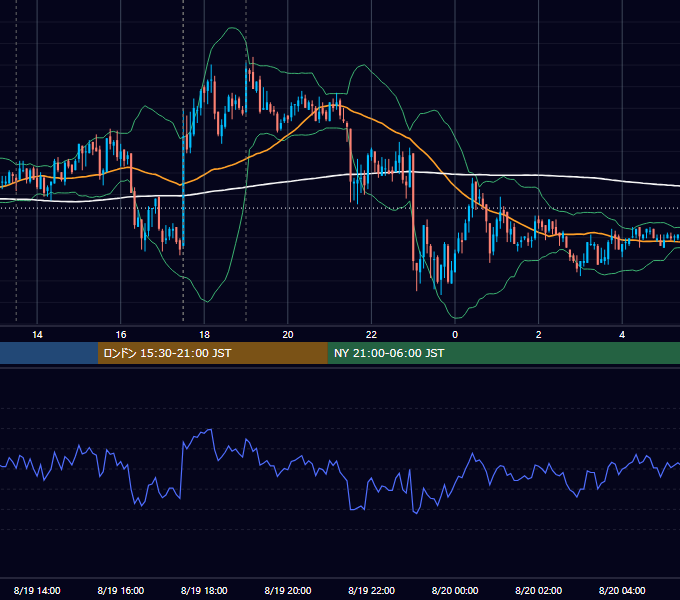
Task: Click the 8/20 02:00 time label
Action: [x=539, y=590]
